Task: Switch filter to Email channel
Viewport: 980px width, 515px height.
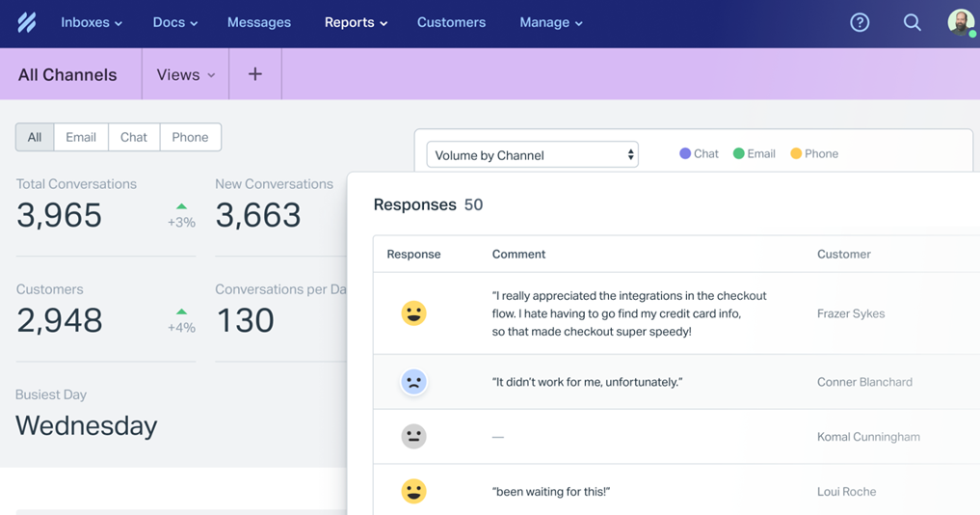Action: 81,137
